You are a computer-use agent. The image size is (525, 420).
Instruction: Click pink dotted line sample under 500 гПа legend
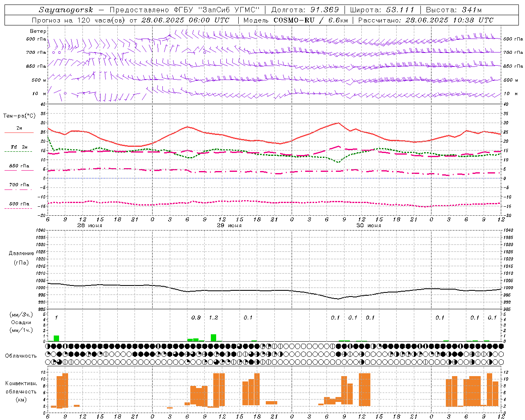click(x=18, y=209)
